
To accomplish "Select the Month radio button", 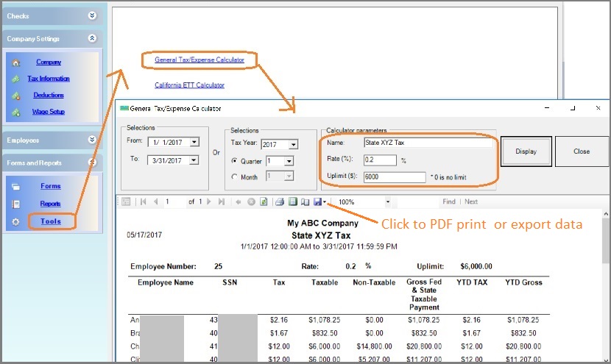I will [x=235, y=176].
